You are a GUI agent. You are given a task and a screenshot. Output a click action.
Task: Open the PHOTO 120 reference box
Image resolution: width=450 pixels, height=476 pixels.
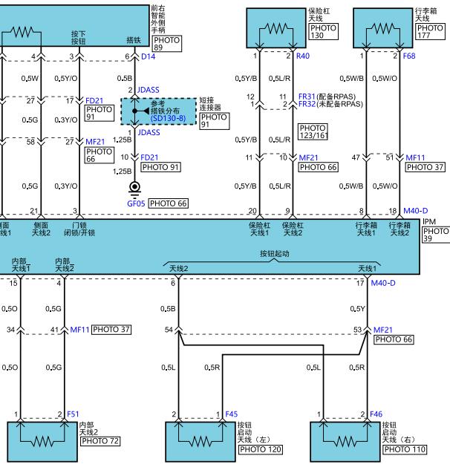tap(261, 449)
